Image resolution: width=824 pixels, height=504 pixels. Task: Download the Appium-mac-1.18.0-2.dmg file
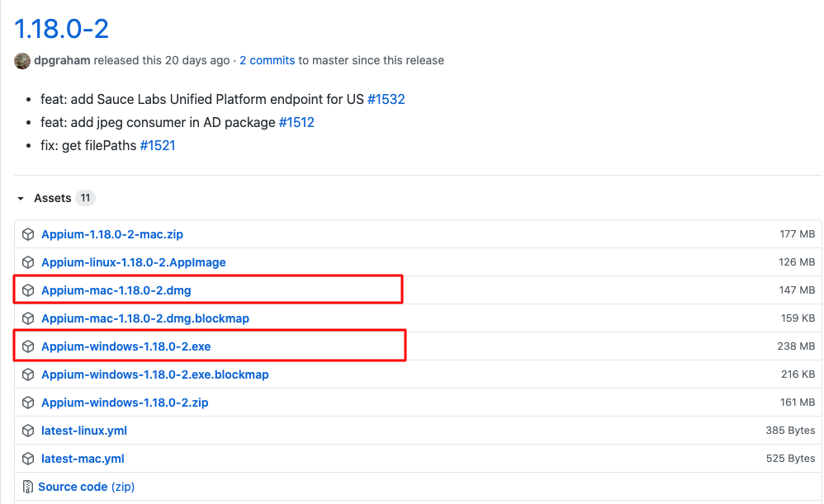point(117,290)
